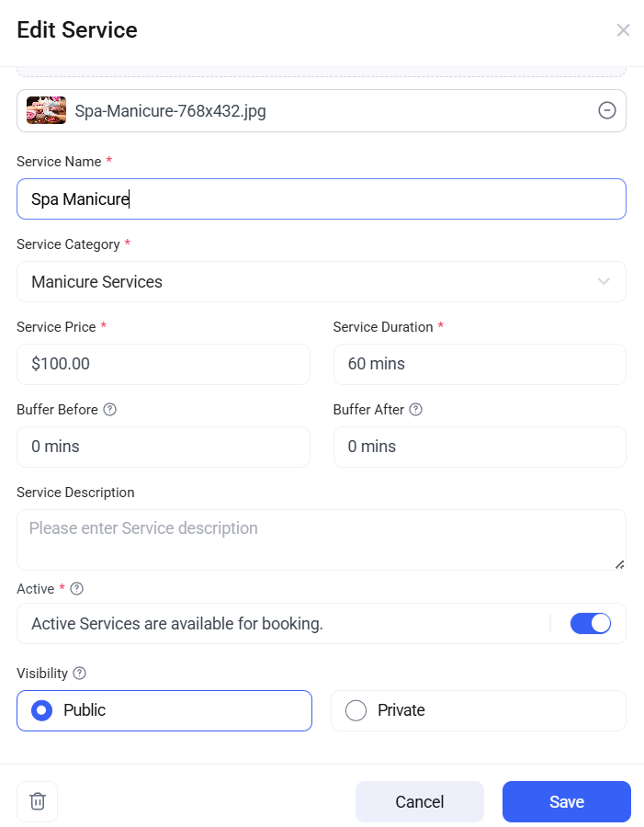Click the Buffer After help icon
Screen dimensions: 644x827
[415, 409]
